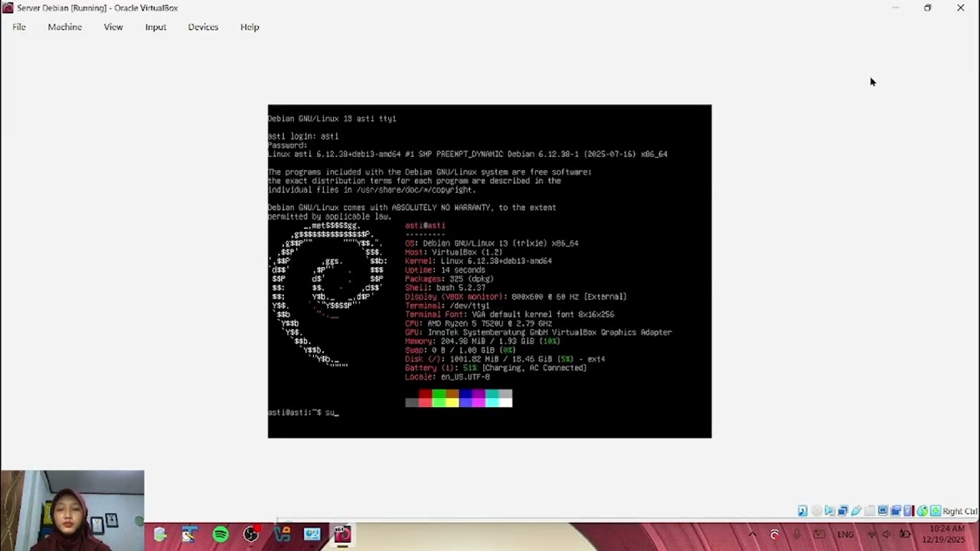The height and width of the screenshot is (551, 980).
Task: Click the 'asti login: asti' line
Action: tap(303, 136)
